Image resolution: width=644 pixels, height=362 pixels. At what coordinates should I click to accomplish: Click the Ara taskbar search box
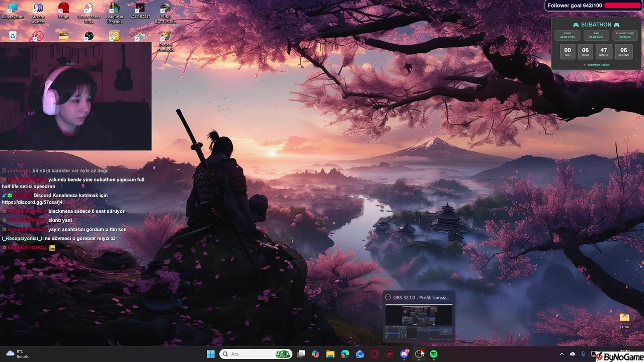point(256,354)
